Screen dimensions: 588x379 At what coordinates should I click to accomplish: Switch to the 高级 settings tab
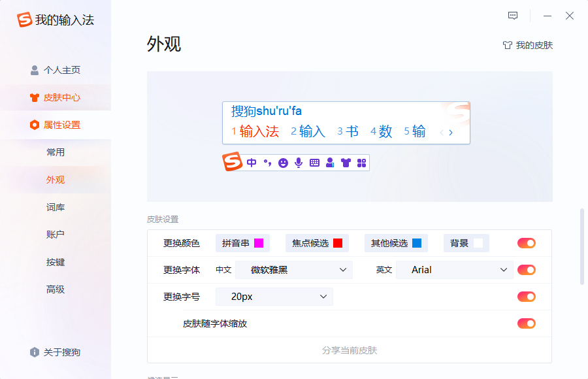56,289
